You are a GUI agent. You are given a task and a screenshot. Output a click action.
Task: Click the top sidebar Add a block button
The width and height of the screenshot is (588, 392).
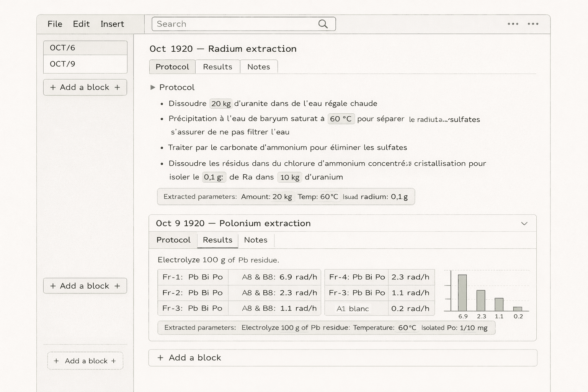[x=85, y=87]
